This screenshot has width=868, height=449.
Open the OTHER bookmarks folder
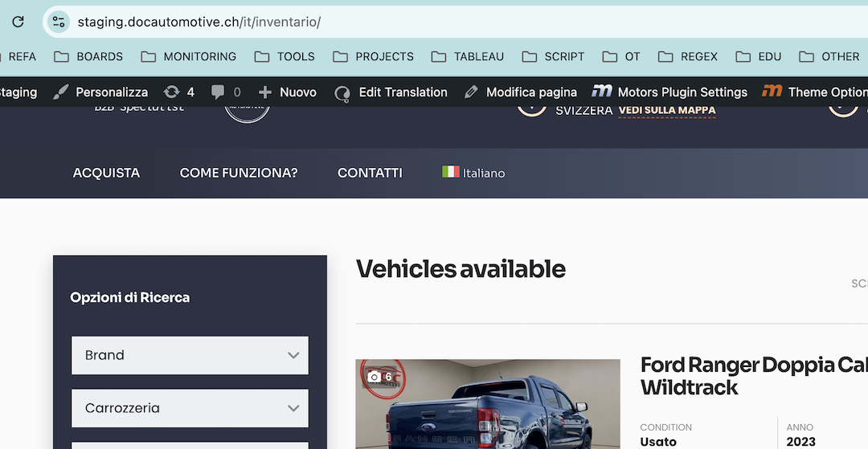[x=829, y=56]
